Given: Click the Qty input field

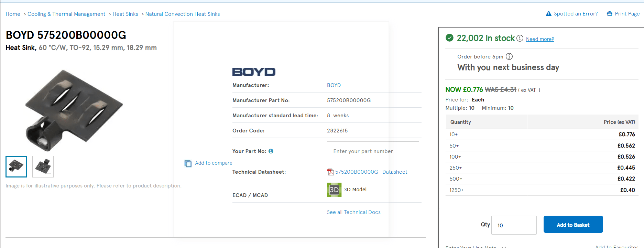Looking at the screenshot, I should click(514, 225).
